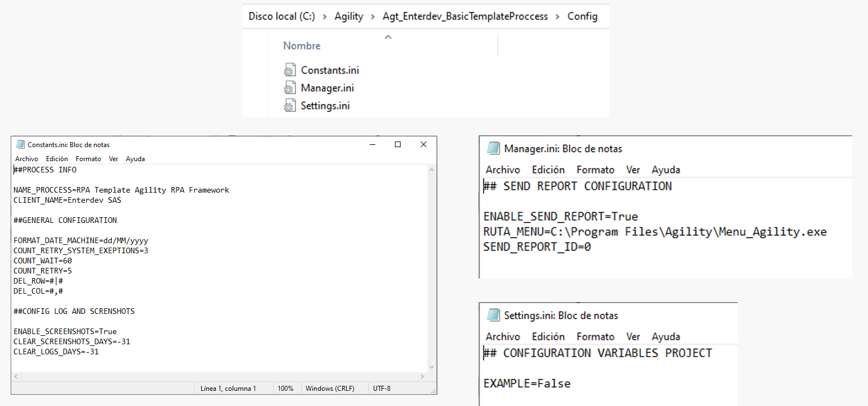The height and width of the screenshot is (406, 868).
Task: Click the CLEAR_LOGS_DAYS=-31 line
Action: [56, 352]
